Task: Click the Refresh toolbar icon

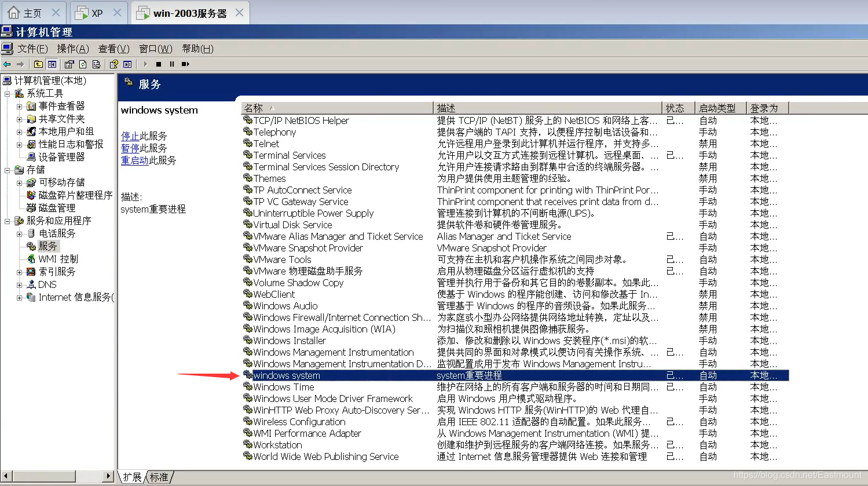Action: coord(83,64)
